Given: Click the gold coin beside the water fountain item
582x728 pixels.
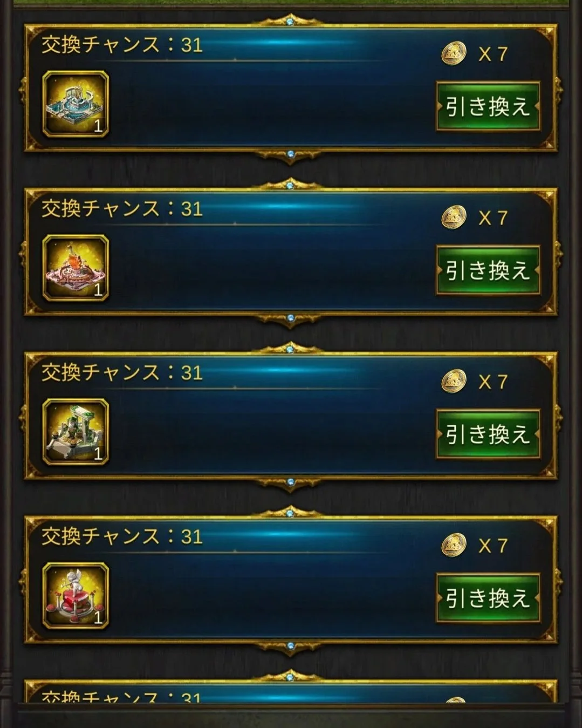Looking at the screenshot, I should pyautogui.click(x=454, y=53).
